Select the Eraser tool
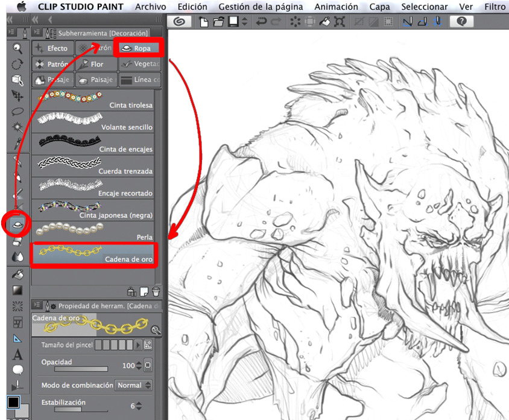 pyautogui.click(x=17, y=241)
